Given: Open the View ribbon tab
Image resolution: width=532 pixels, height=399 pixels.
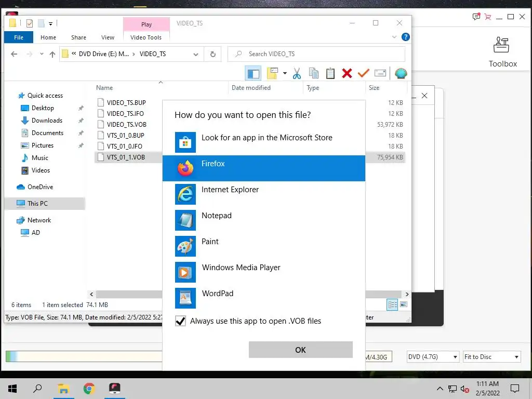Looking at the screenshot, I should pos(108,37).
